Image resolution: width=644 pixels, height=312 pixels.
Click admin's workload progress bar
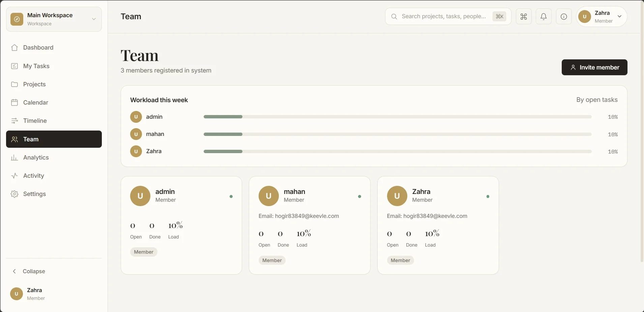[398, 117]
